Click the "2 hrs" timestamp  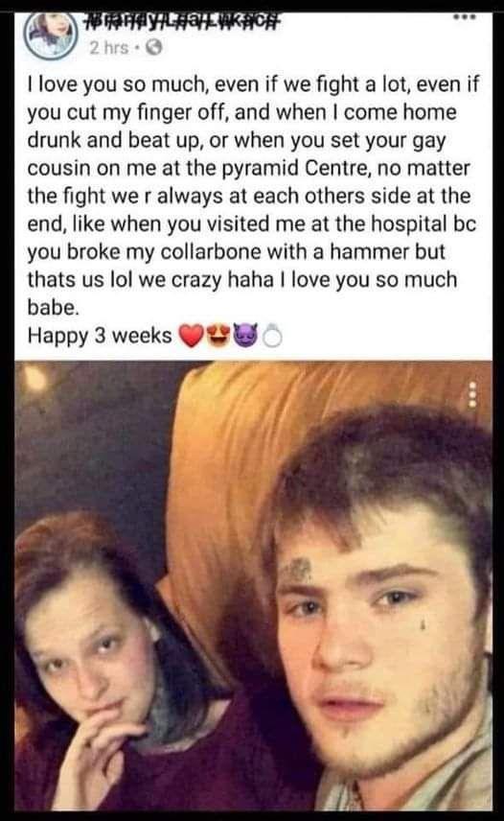tap(108, 48)
